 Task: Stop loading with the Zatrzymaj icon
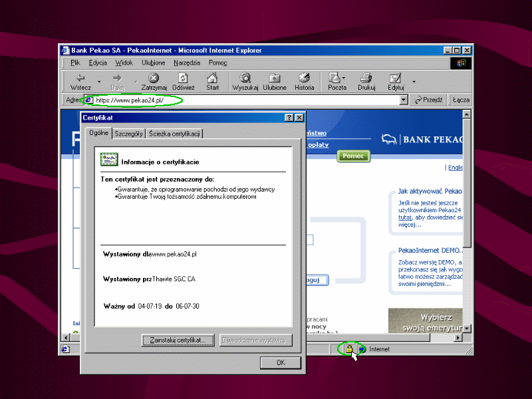[x=154, y=78]
